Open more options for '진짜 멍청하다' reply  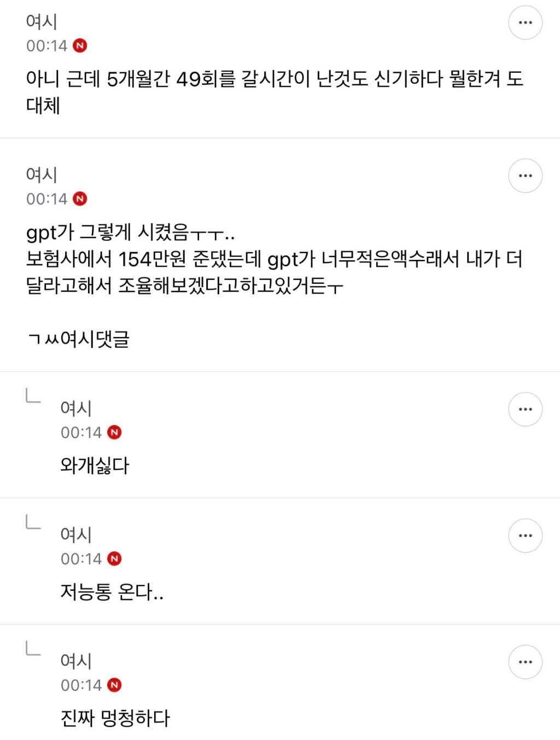[525, 662]
